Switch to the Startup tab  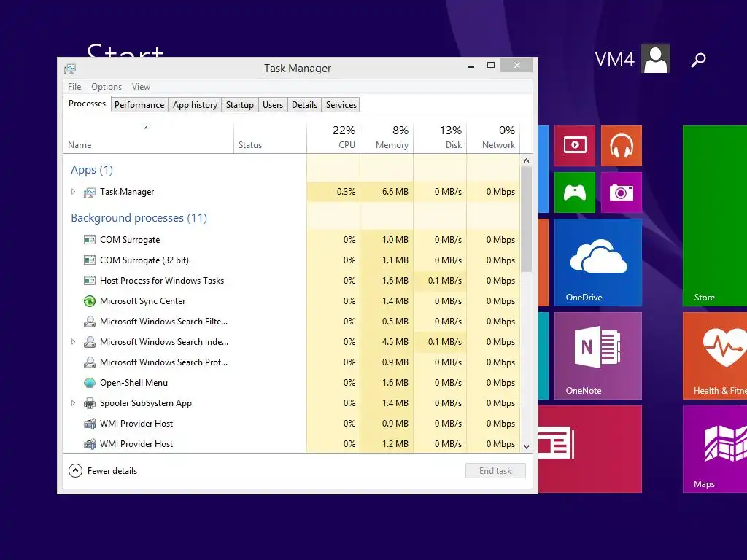click(x=239, y=105)
